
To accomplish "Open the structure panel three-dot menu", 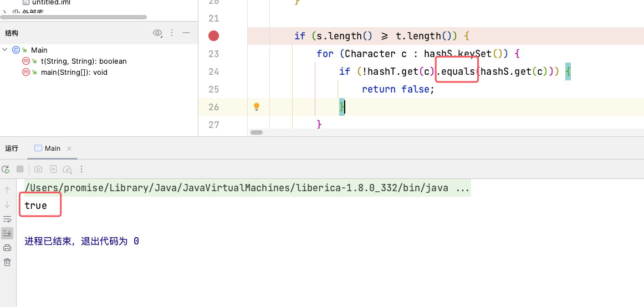I will (172, 33).
